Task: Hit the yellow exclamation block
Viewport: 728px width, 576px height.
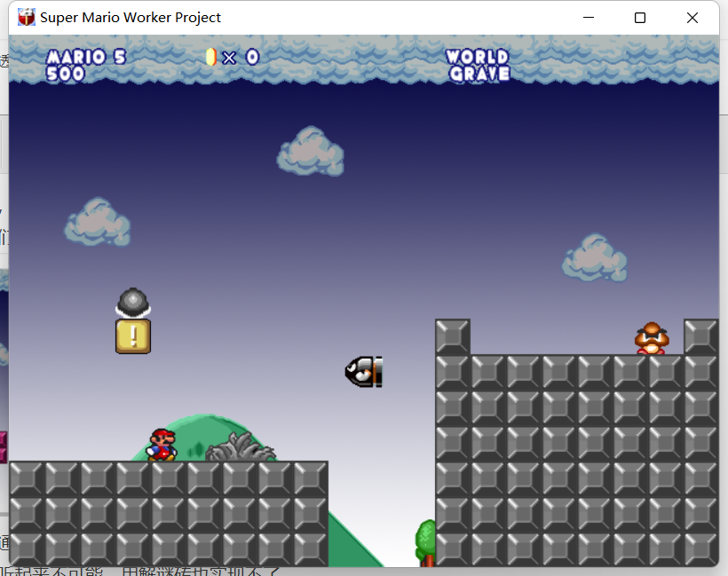Action: point(133,336)
